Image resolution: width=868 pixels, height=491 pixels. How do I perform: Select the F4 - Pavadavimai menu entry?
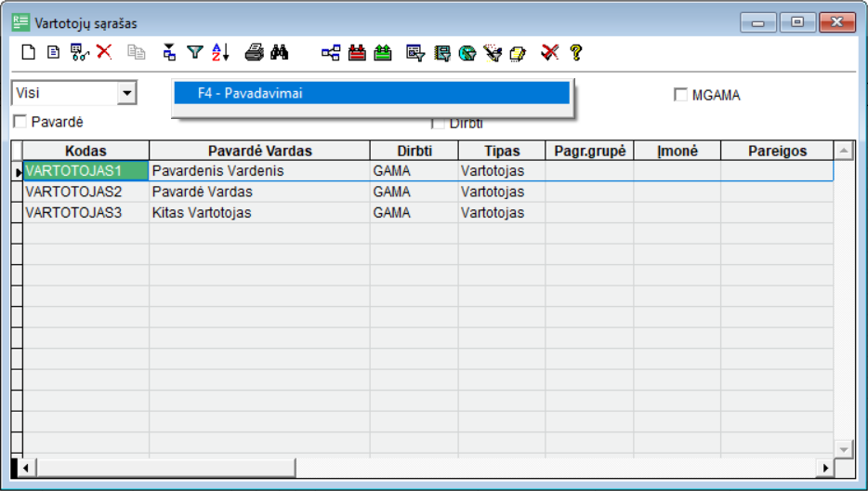pos(371,93)
